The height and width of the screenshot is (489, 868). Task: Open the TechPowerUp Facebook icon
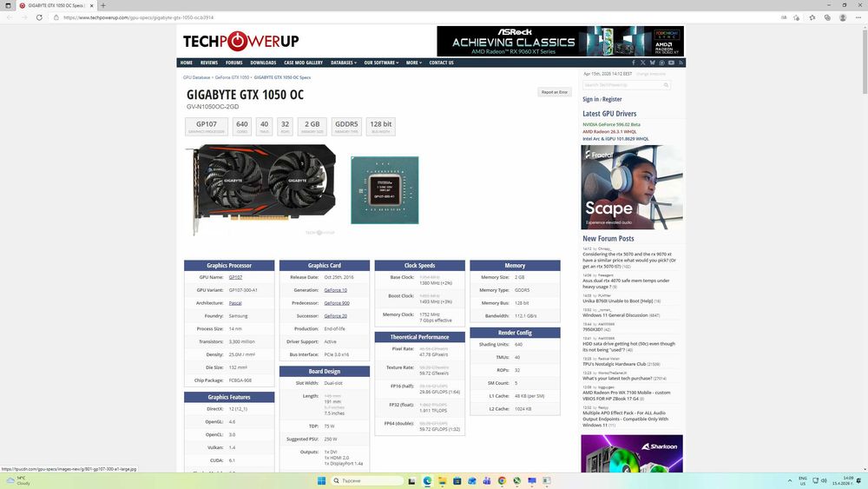coord(634,63)
